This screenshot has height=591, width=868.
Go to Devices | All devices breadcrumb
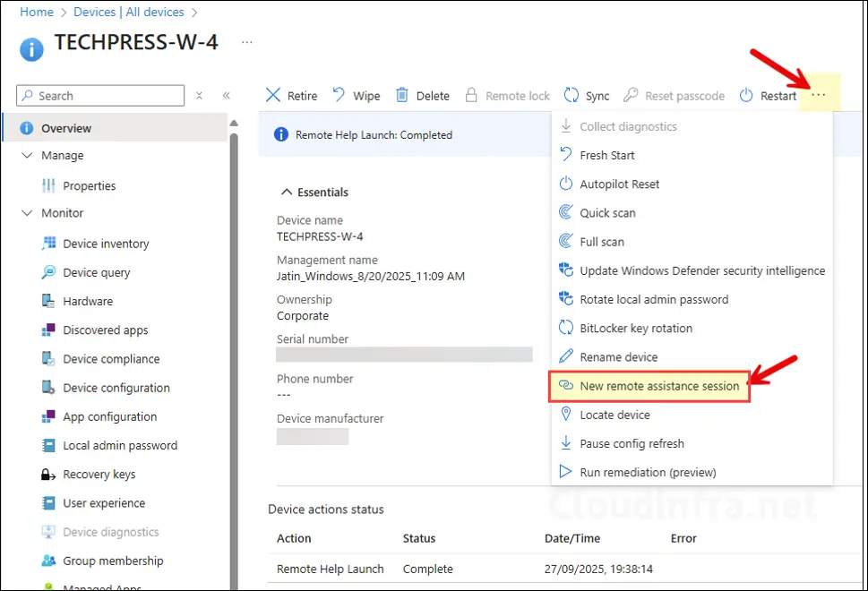point(129,13)
